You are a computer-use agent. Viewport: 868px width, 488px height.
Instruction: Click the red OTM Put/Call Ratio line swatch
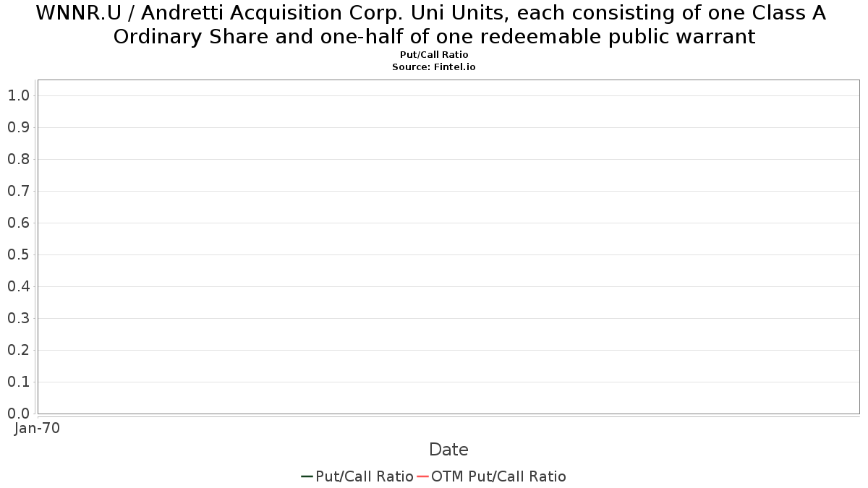point(423,476)
